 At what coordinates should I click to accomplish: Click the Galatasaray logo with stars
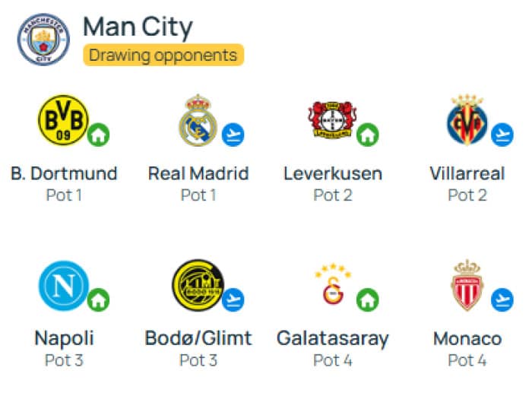point(333,284)
